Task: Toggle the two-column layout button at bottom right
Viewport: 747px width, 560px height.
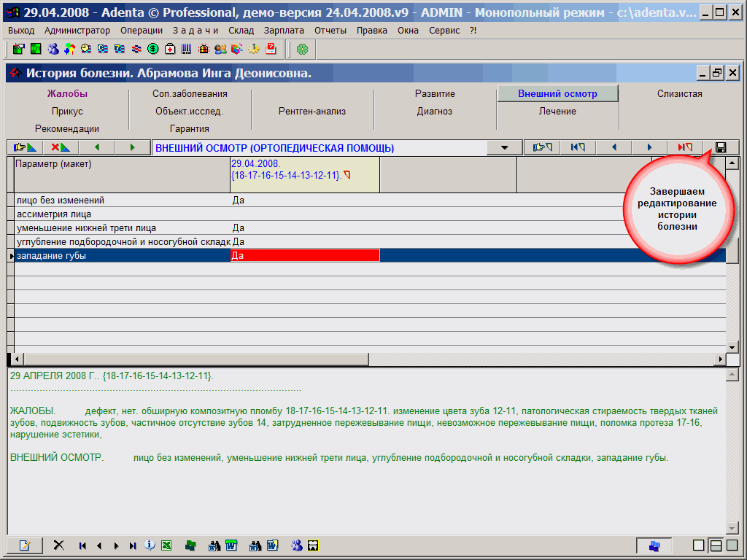Action: point(732,545)
